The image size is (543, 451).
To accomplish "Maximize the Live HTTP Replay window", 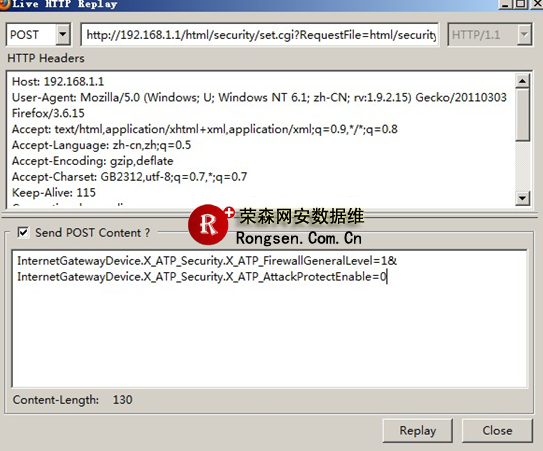I will click(x=521, y=4).
